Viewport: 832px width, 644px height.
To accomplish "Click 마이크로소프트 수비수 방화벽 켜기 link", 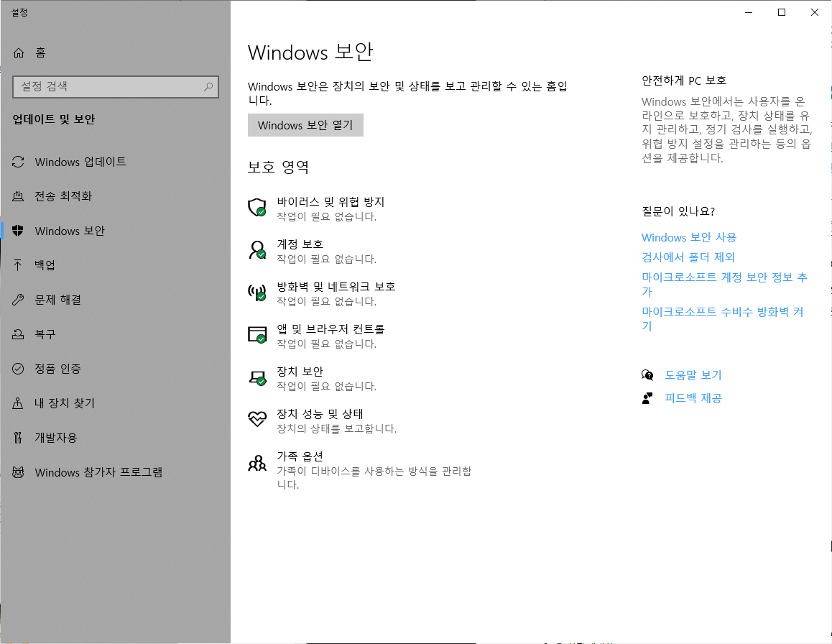I will [x=723, y=318].
